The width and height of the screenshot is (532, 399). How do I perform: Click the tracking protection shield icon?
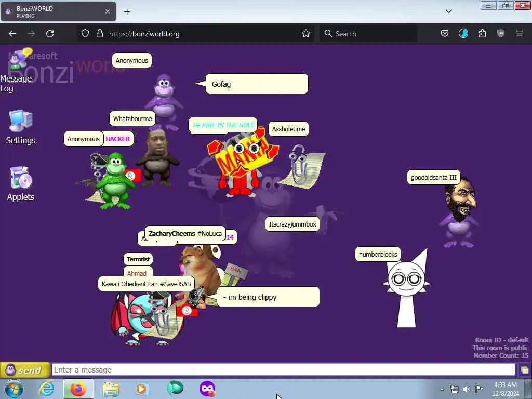85,34
